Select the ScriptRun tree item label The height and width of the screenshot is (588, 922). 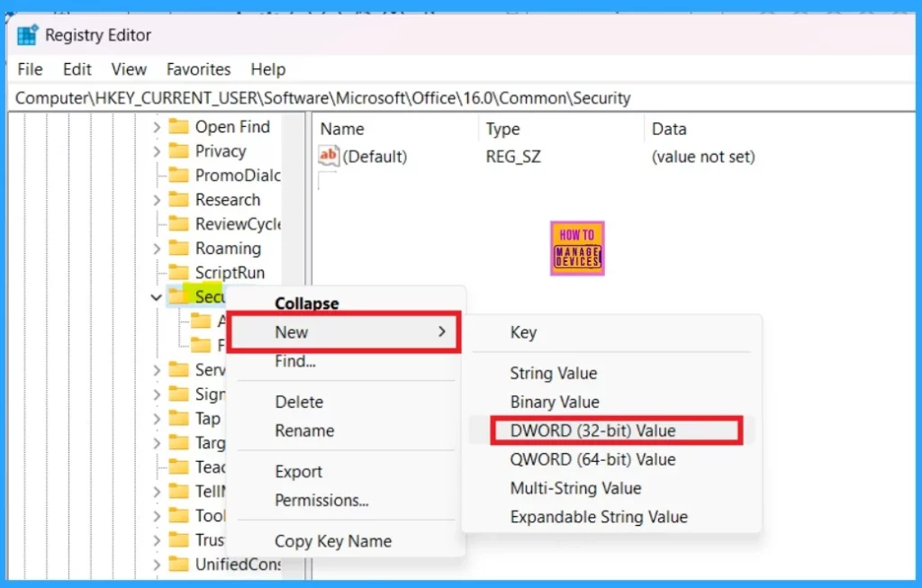coord(230,273)
